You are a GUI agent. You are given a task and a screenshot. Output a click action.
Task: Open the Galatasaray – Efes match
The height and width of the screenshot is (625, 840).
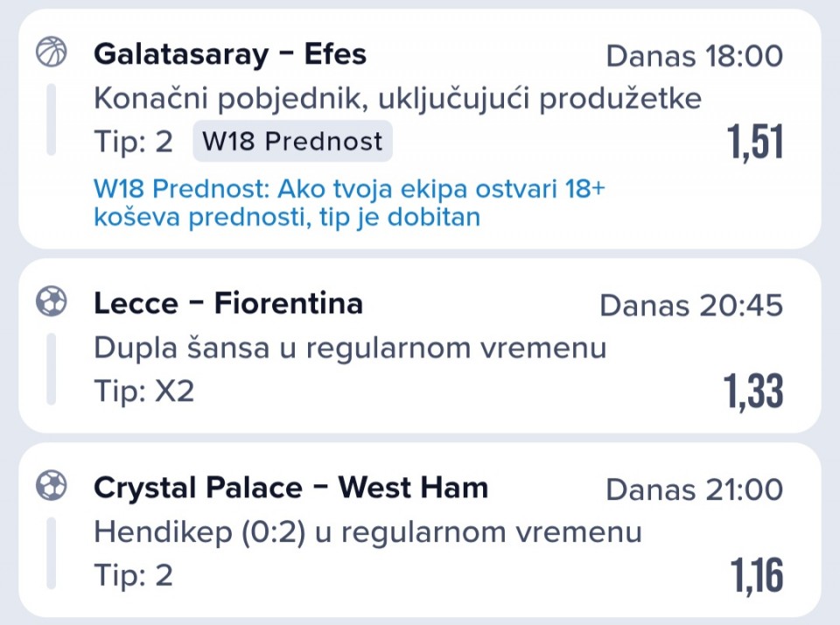229,54
